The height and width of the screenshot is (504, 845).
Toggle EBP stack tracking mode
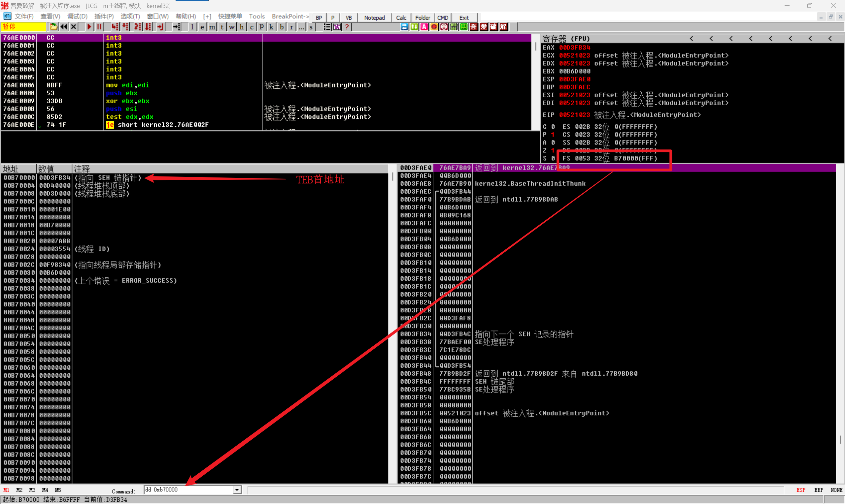pyautogui.click(x=819, y=490)
